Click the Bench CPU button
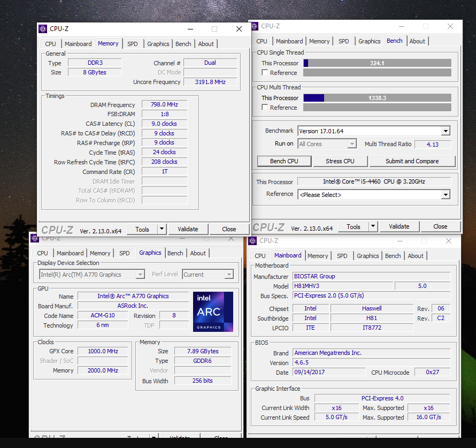Image resolution: width=476 pixels, height=448 pixels. point(284,161)
